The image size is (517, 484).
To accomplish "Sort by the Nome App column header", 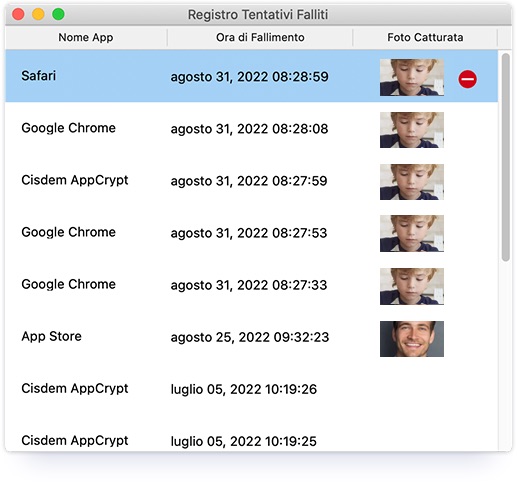I will [86, 37].
